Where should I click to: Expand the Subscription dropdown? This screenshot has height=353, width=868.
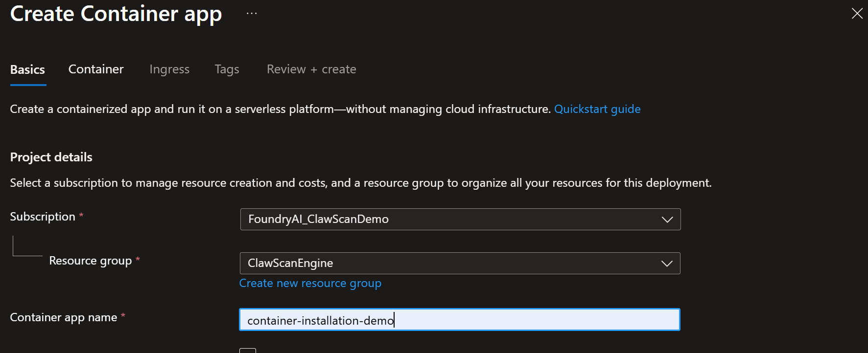460,219
